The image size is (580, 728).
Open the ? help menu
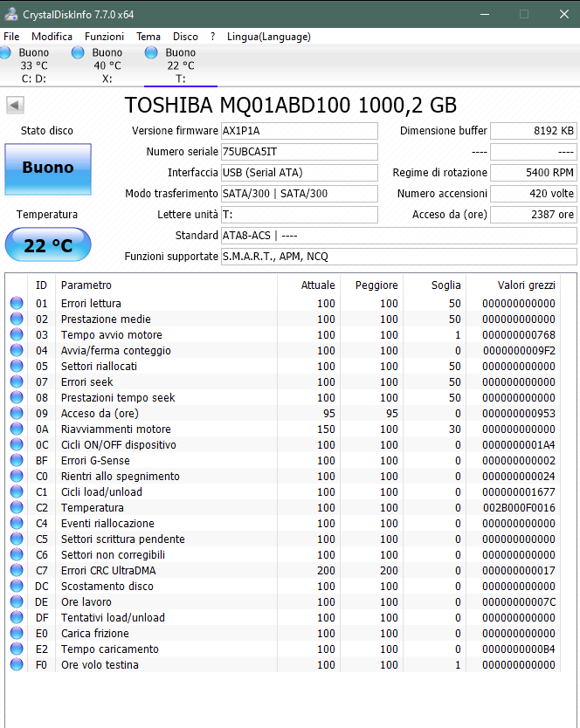point(212,36)
